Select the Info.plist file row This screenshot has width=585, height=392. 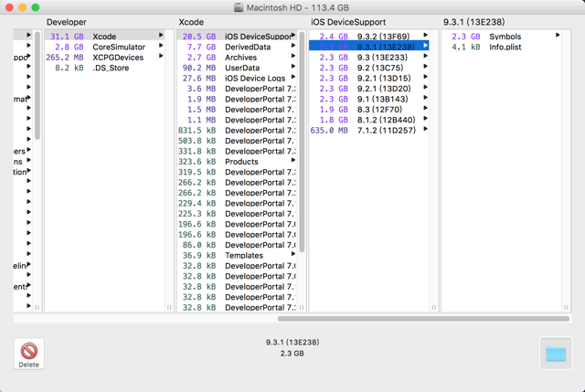click(x=502, y=47)
